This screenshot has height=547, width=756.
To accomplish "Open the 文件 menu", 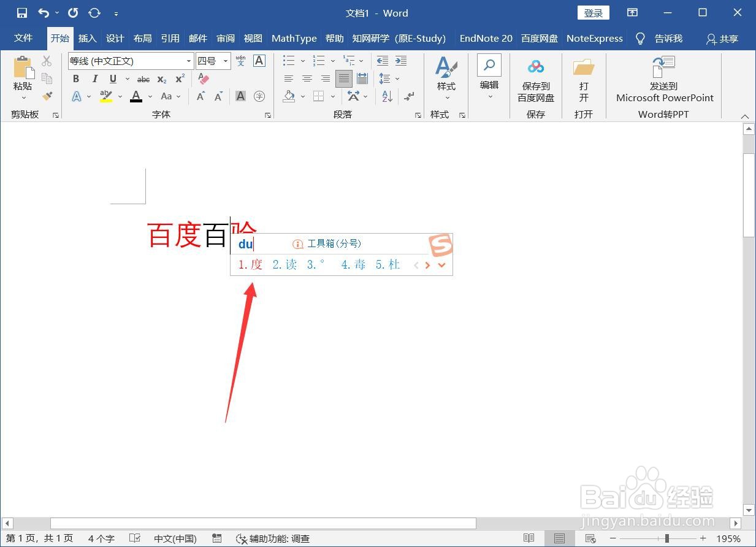I will 23,38.
